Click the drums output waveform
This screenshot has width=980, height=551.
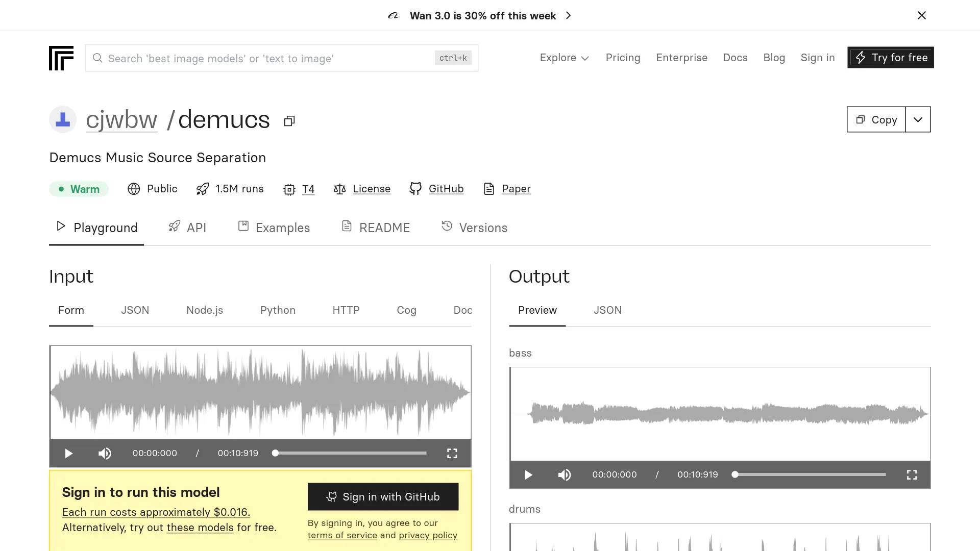coord(720,537)
